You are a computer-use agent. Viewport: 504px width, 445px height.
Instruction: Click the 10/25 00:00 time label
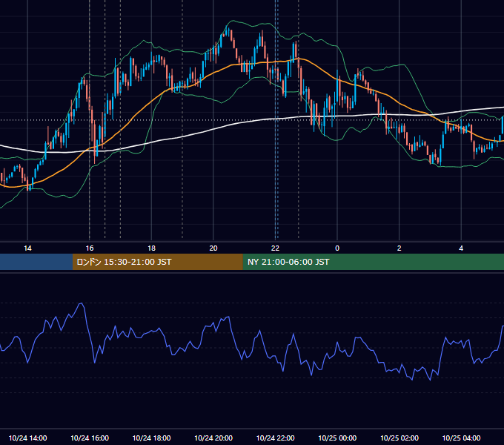(x=337, y=438)
